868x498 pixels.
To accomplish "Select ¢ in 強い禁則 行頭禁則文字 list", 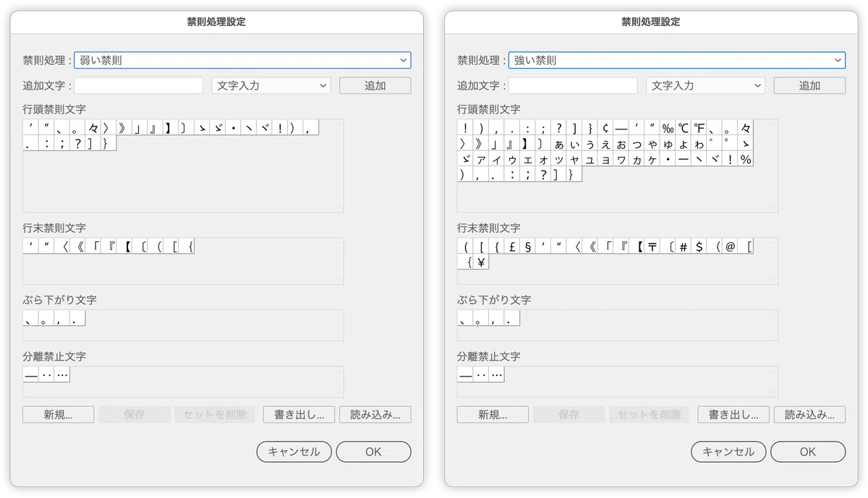I will pos(606,128).
